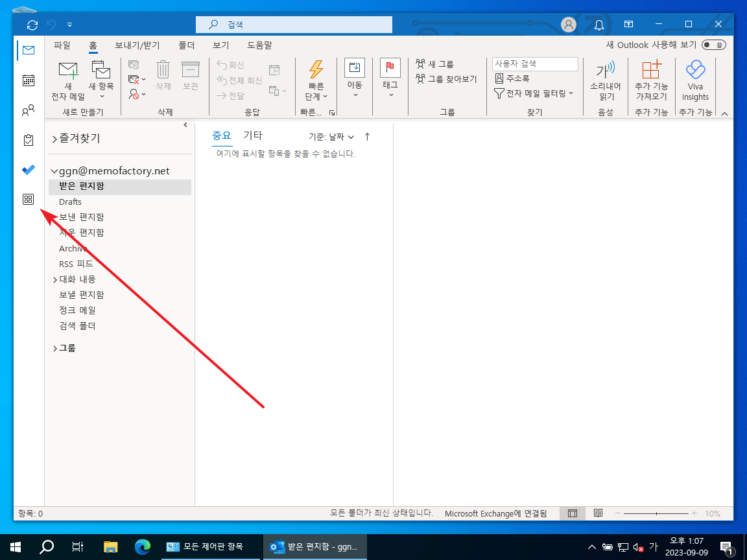The image size is (747, 560).
Task: Click the zoom slider in status bar
Action: click(656, 513)
